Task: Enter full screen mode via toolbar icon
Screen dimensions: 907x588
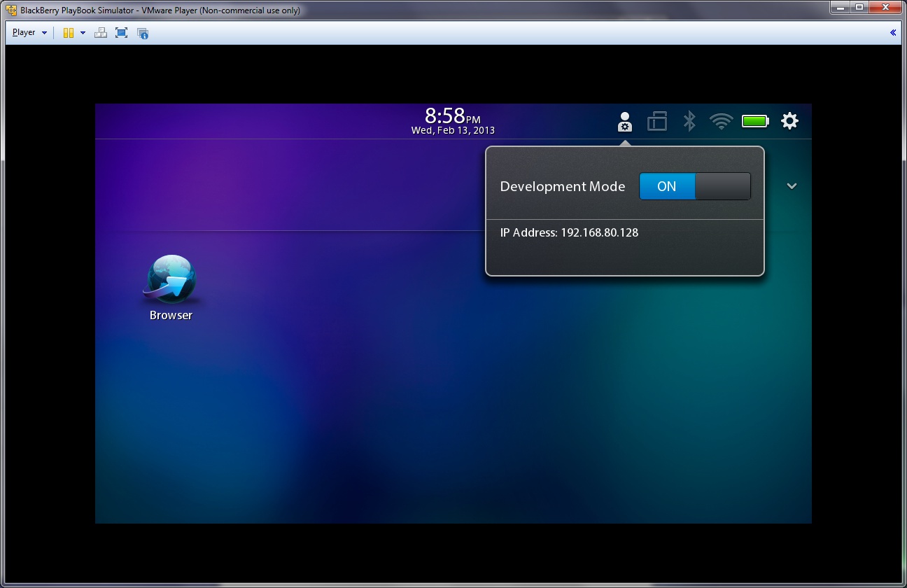Action: [x=122, y=33]
